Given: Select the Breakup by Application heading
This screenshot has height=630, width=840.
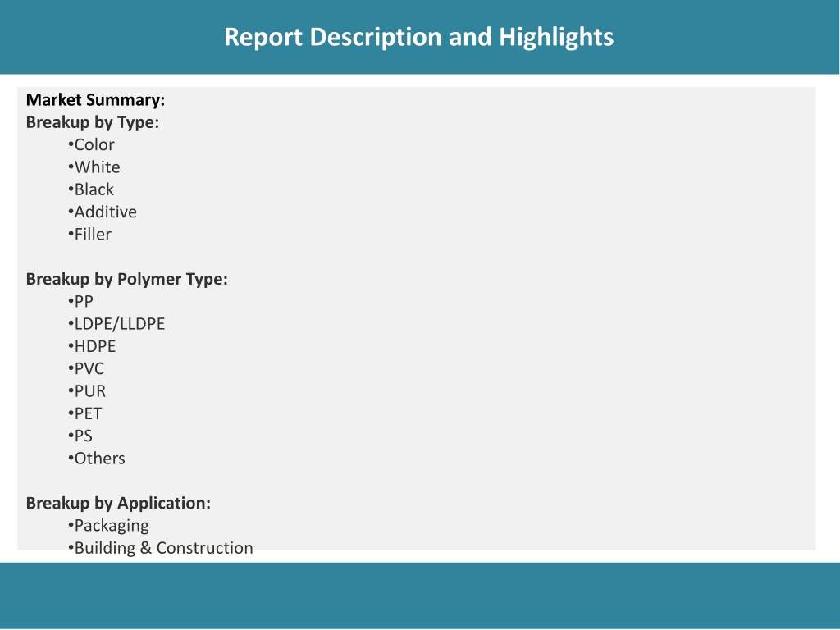Looking at the screenshot, I should point(118,504).
